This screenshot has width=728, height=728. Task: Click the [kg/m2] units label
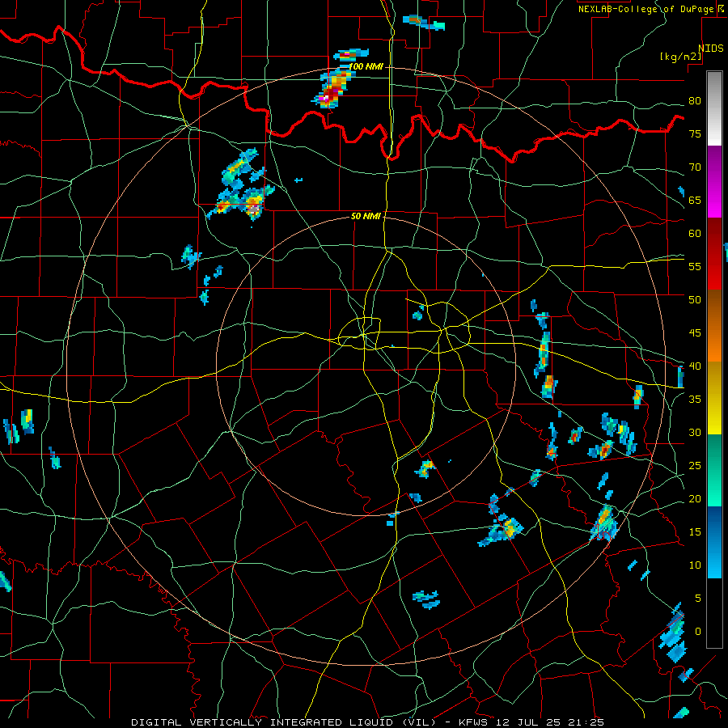pyautogui.click(x=680, y=57)
